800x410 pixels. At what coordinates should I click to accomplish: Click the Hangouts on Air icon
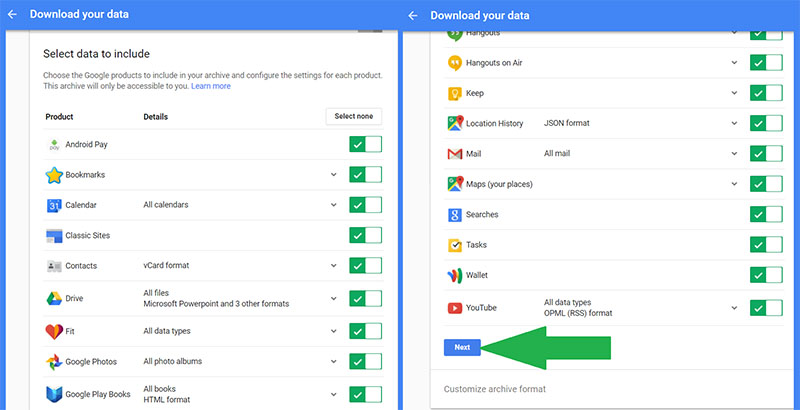[x=455, y=63]
